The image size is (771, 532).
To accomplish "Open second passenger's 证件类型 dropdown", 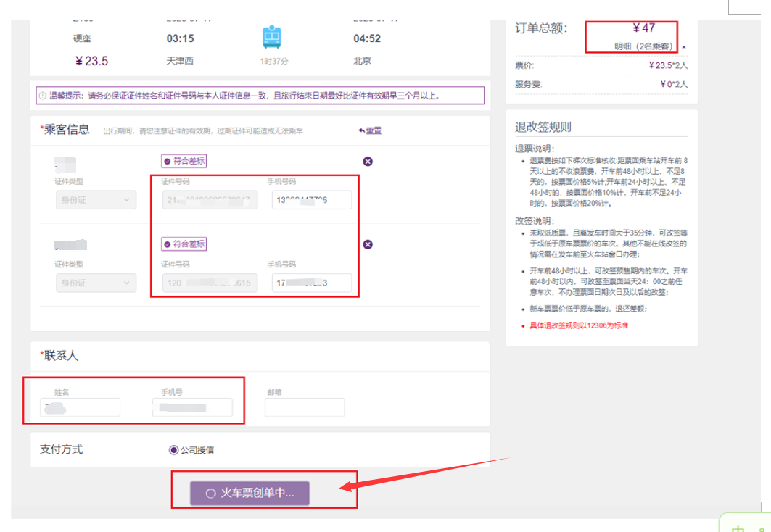I will [96, 283].
